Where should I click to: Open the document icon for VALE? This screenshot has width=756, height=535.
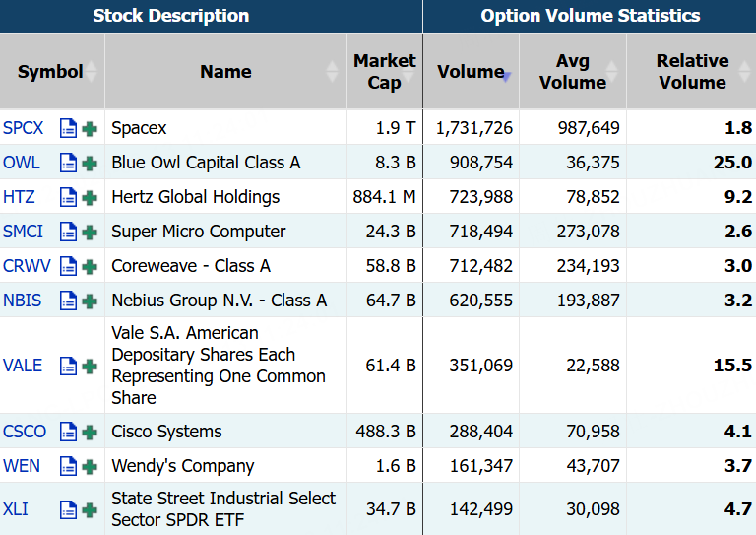point(68,367)
